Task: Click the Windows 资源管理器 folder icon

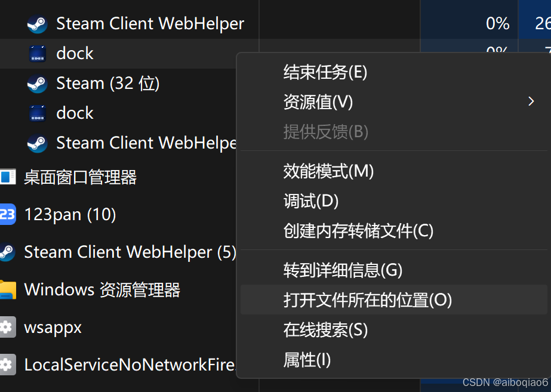Action: coord(8,290)
